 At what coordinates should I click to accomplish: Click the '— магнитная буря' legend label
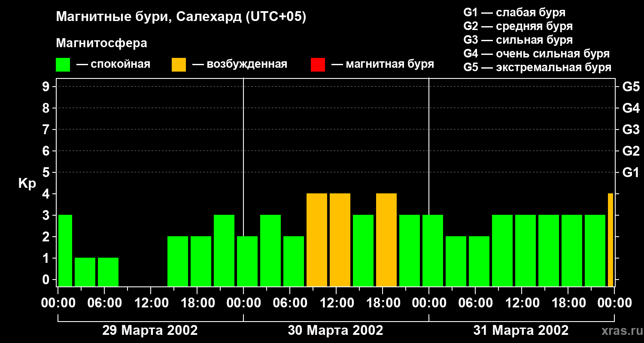(383, 65)
